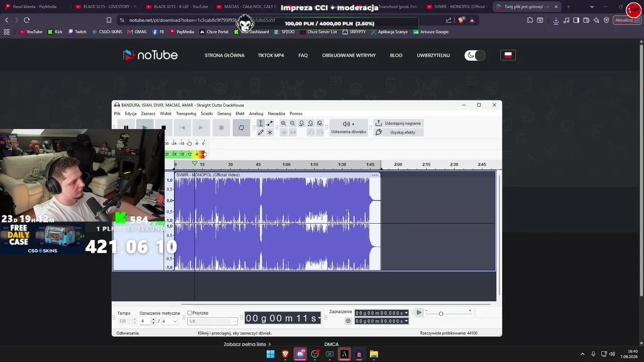Image resolution: width=644 pixels, height=362 pixels.
Task: Zoom out of the waveform
Action: (293, 123)
